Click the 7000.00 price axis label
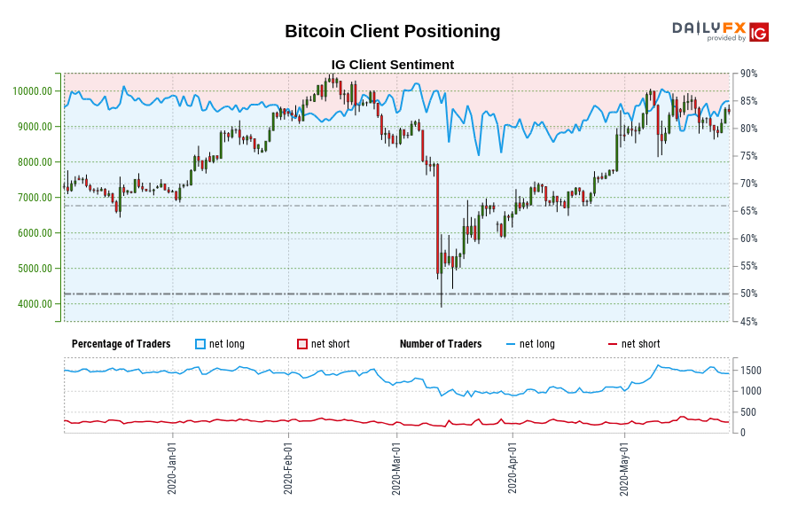The width and height of the screenshot is (798, 532). tap(35, 198)
